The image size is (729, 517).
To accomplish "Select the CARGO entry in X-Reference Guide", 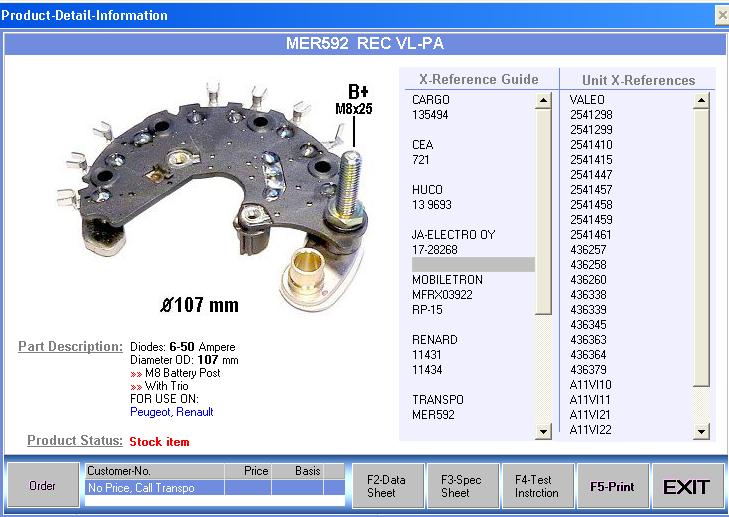I will [431, 99].
